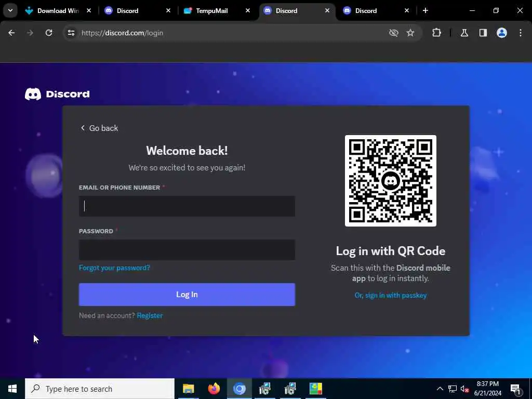Close the first Discord tab
Image resolution: width=532 pixels, height=399 pixels.
(168, 10)
